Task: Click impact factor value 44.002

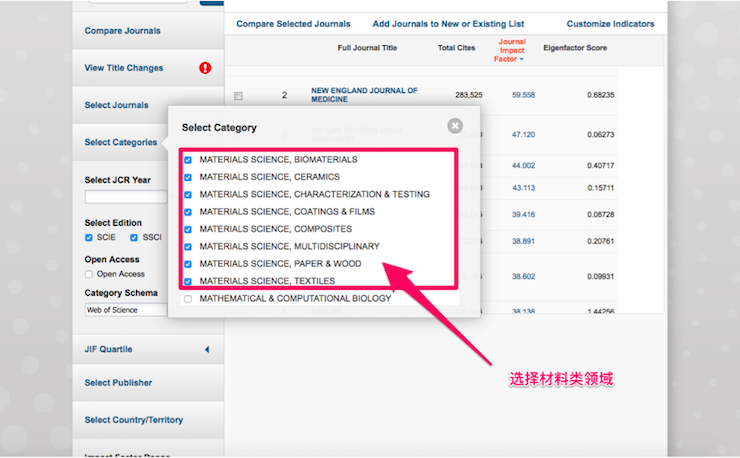Action: (x=523, y=166)
